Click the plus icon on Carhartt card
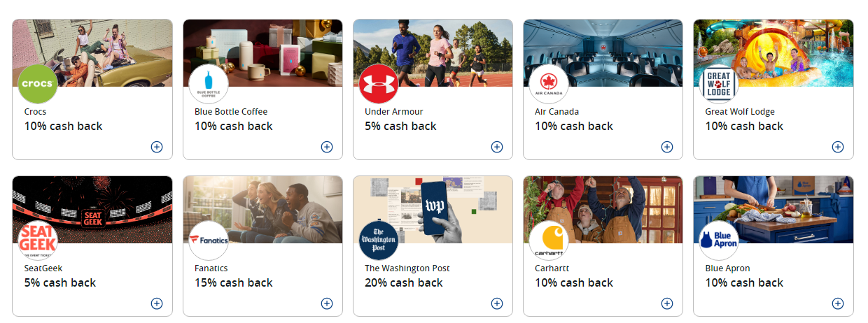Viewport: 868px width, 323px height. 667,303
